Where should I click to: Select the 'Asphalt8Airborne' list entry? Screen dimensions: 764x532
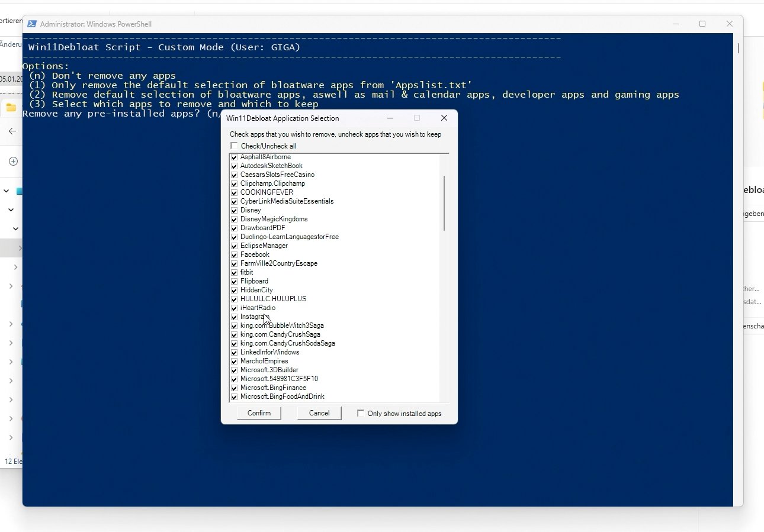click(265, 157)
